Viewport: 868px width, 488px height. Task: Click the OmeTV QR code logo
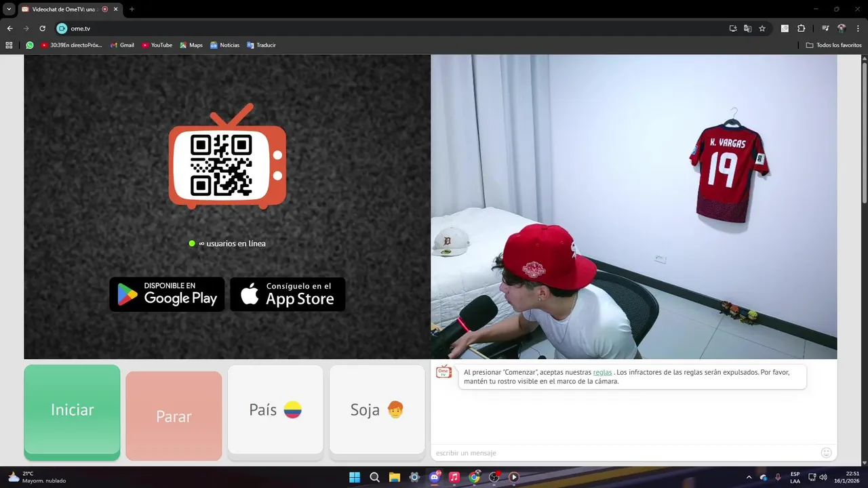coord(227,157)
